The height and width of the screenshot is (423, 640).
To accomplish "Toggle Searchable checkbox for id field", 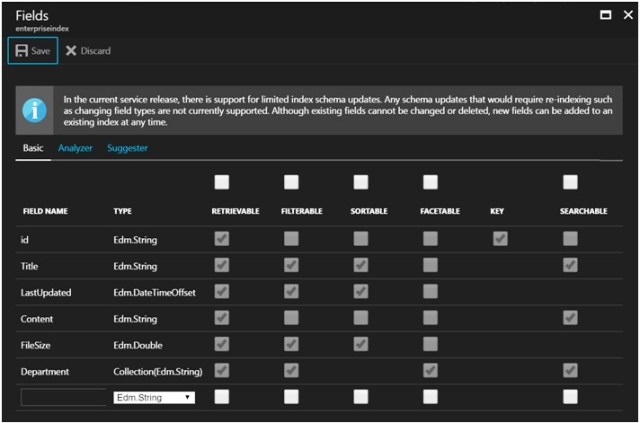I will [570, 238].
